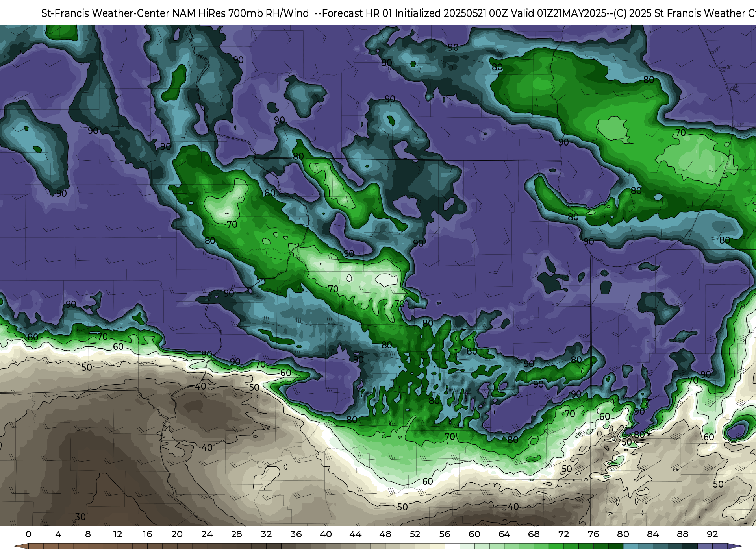The width and height of the screenshot is (756, 551).
Task: Click colorbar tick label '8'
Action: click(88, 534)
